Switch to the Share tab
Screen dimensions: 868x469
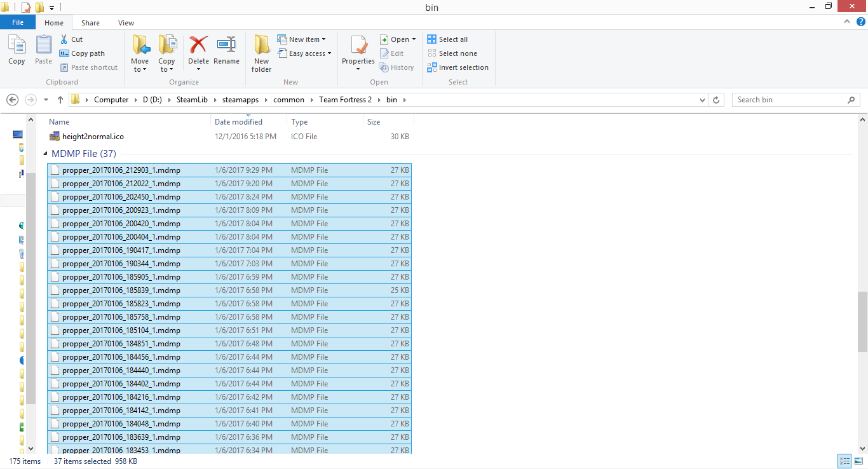(x=90, y=23)
